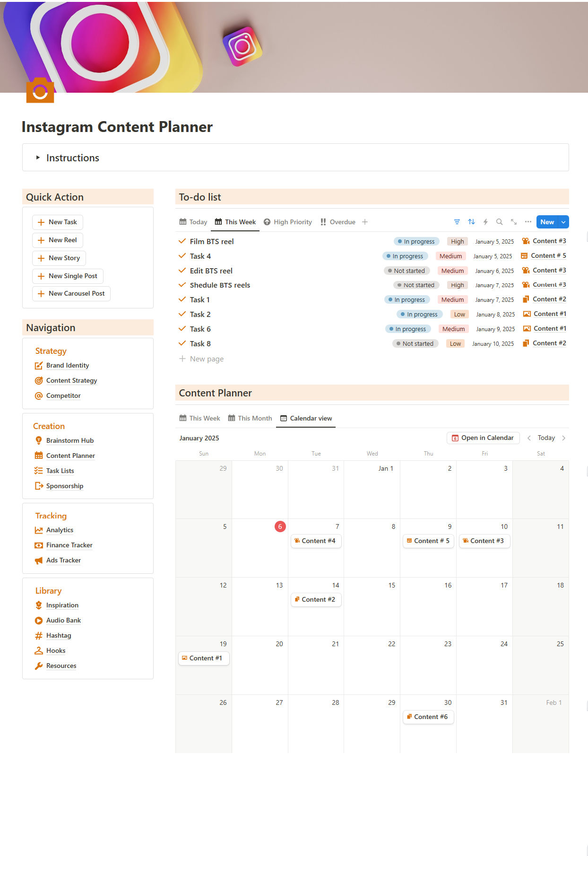Open status dropdown for Film BTS reel
This screenshot has width=588, height=895.
point(416,241)
